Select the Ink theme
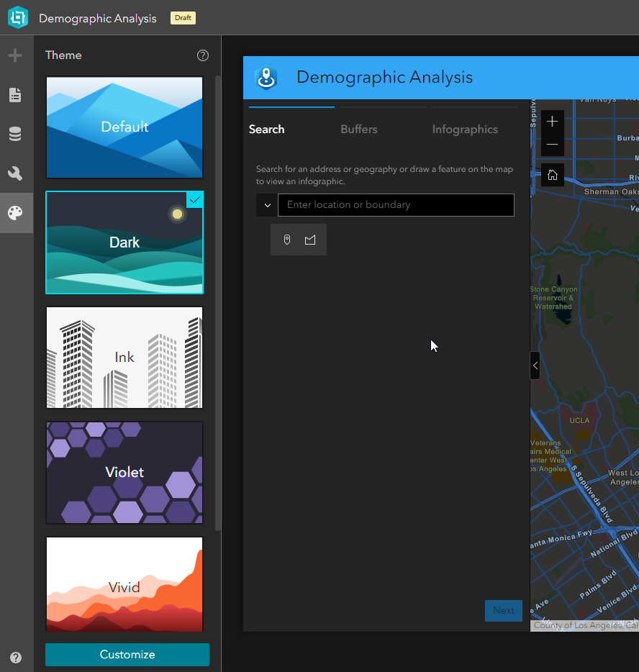 [x=124, y=356]
